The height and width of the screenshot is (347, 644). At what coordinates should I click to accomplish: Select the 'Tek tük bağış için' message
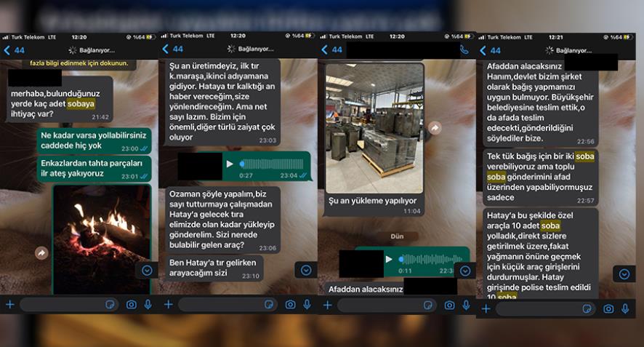click(x=540, y=178)
